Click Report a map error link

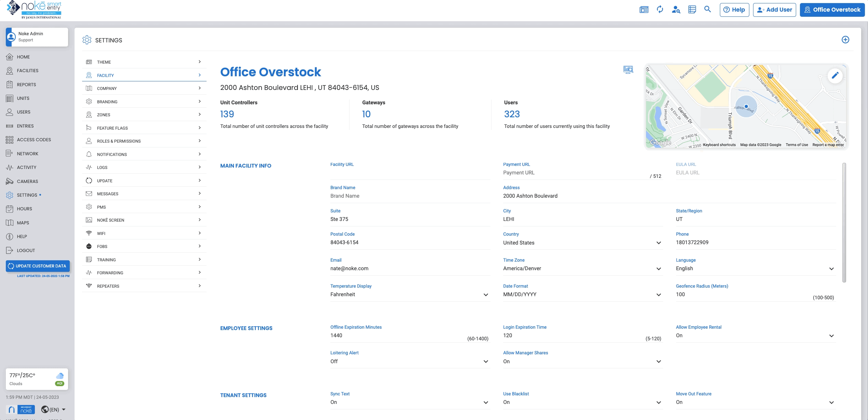[x=828, y=145]
